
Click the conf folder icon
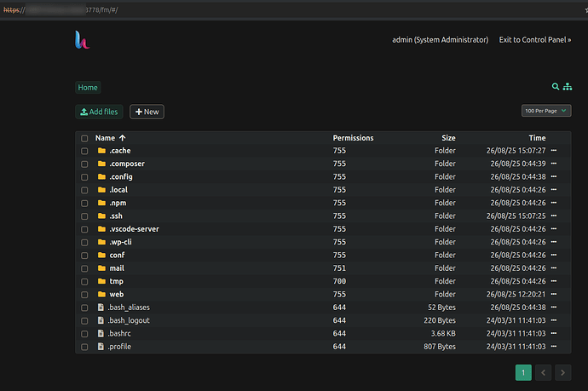click(101, 255)
